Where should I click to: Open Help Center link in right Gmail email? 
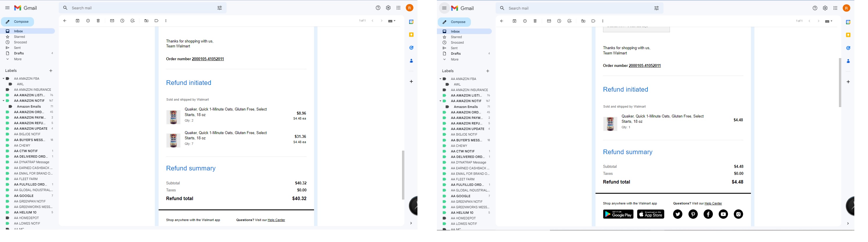713,204
